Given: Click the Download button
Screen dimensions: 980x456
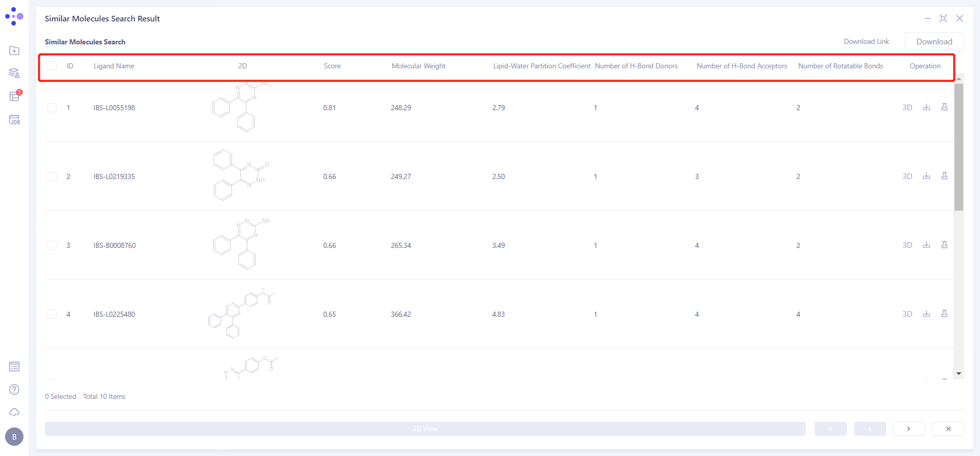Looking at the screenshot, I should pos(934,42).
